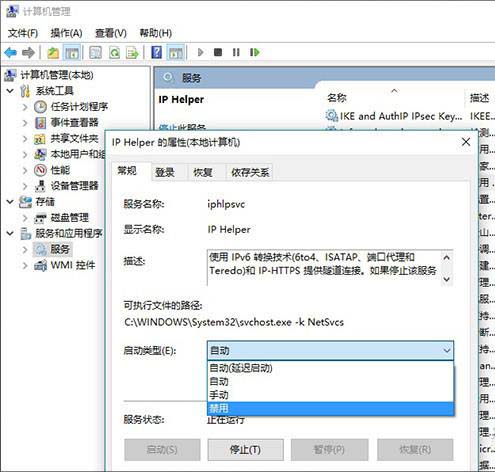The image size is (495, 472).
Task: Click the stop service square icon
Action: (x=218, y=52)
